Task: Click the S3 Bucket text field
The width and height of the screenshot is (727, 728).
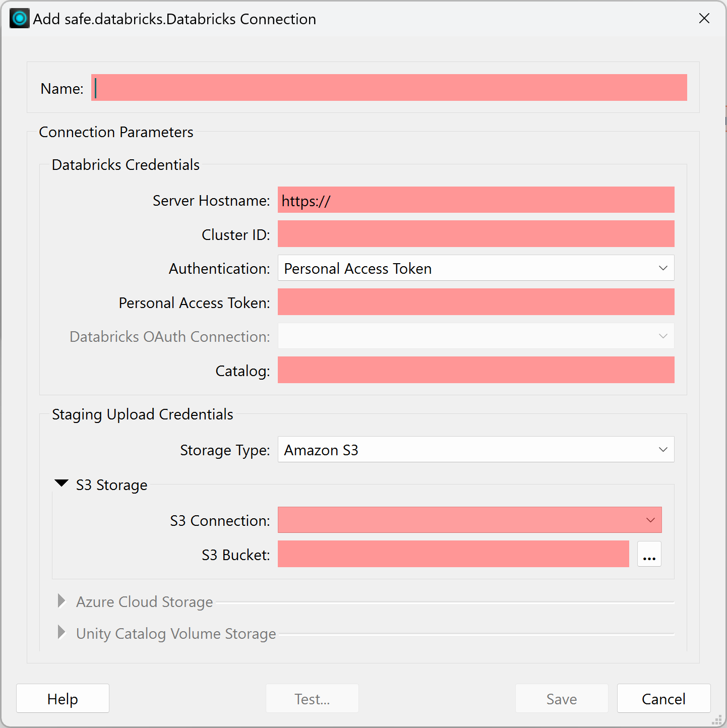Action: pos(453,554)
